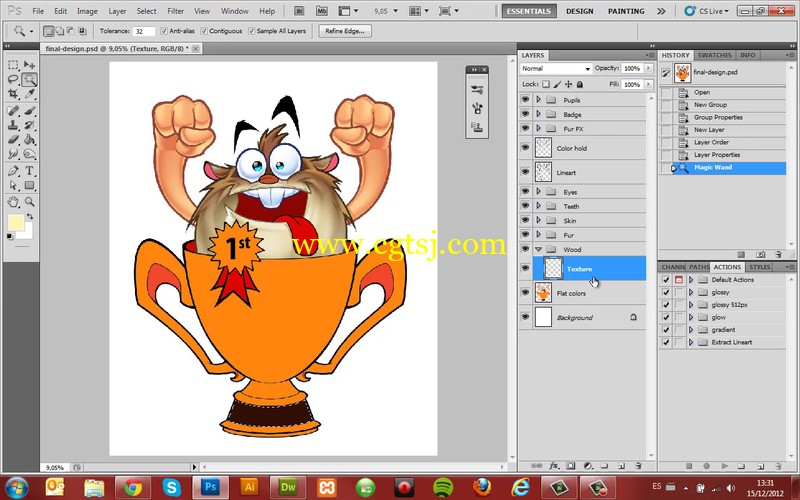Create a new layer via Layers panel icon
This screenshot has height=500, width=800.
[x=621, y=466]
